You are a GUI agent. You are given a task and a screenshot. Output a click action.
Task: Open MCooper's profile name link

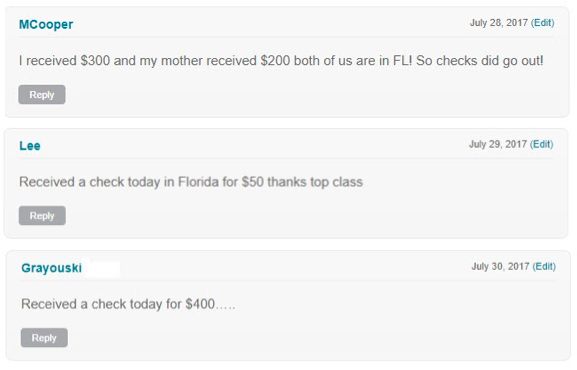46,24
